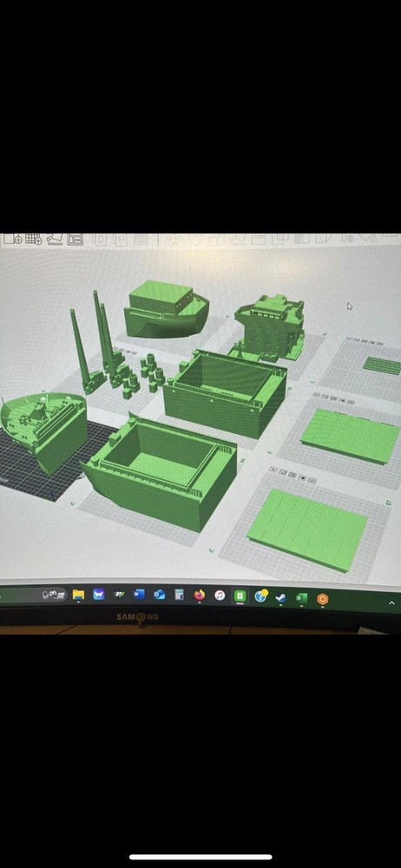Add a new plate using grid-plus icon
This screenshot has height=868, width=401.
34,239
